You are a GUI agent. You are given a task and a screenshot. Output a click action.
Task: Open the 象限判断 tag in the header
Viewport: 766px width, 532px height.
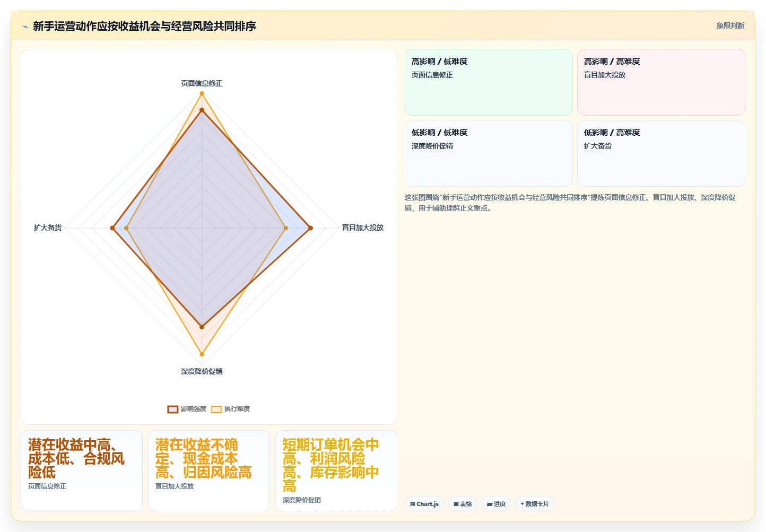[730, 25]
